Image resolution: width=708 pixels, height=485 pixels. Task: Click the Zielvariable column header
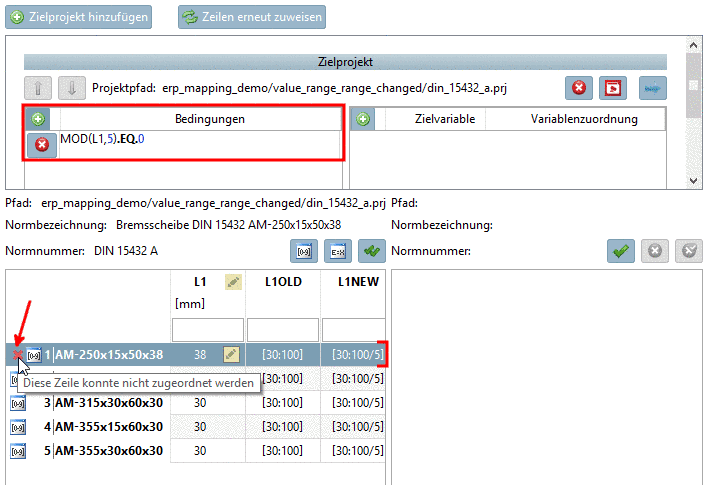pyautogui.click(x=445, y=119)
